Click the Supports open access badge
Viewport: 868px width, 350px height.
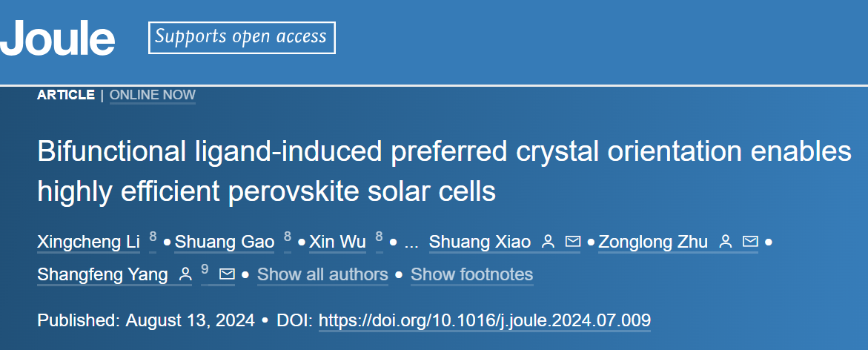[x=242, y=38]
